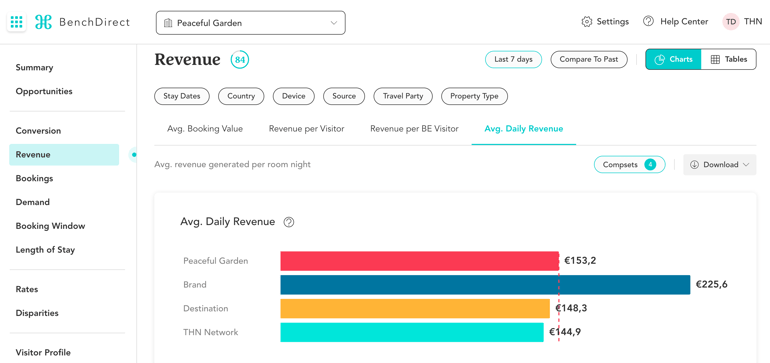Click 'Avg. revenue generated per room night' text
770x363 pixels.
[x=232, y=165]
